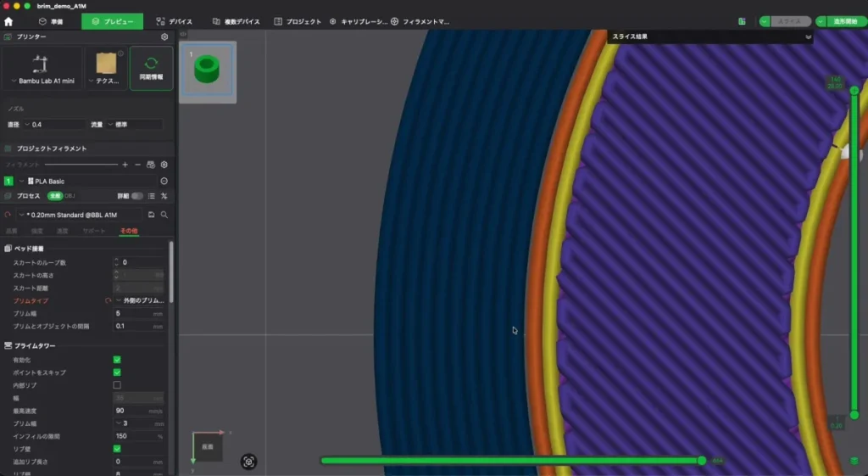Image resolution: width=868 pixels, height=476 pixels.
Task: Click the green layout icon near slice button
Action: [742, 21]
